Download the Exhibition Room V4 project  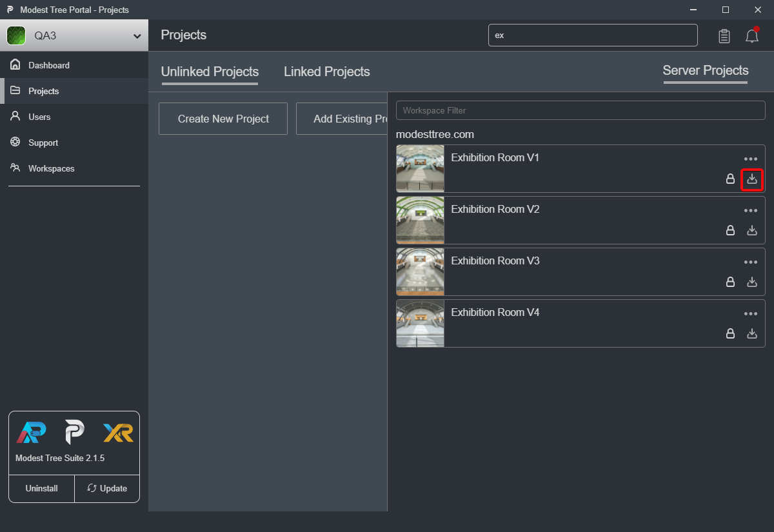752,333
